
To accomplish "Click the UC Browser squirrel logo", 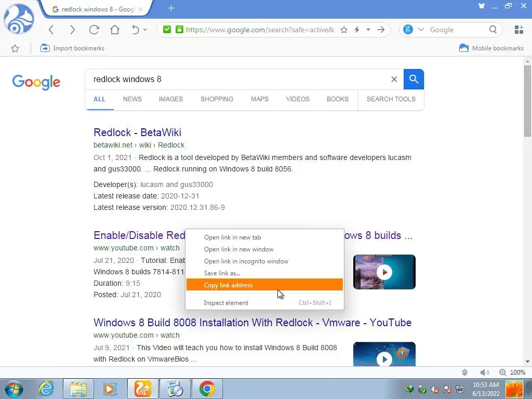I will (x=19, y=19).
